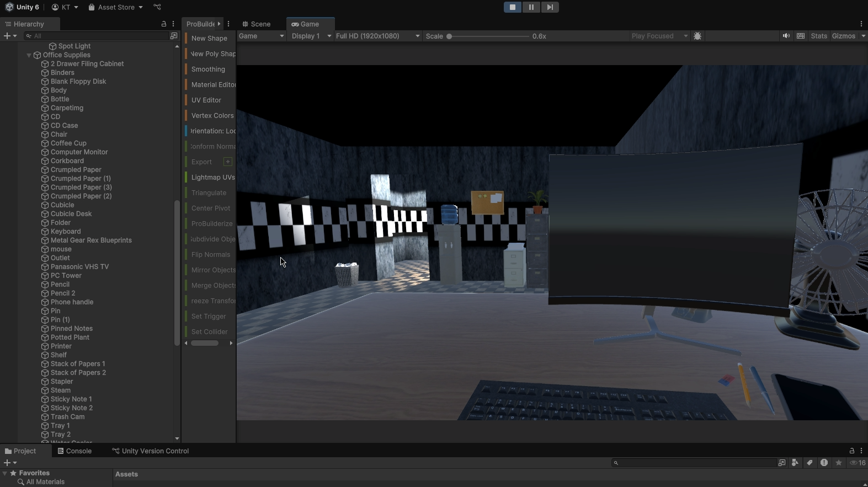The image size is (868, 487).
Task: Lock the Hierarchy panel
Action: (163, 24)
